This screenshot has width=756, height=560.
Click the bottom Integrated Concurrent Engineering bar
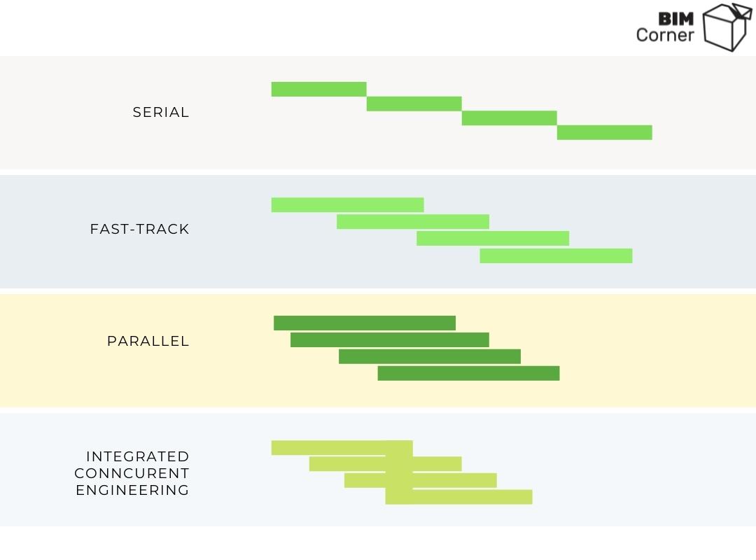pyautogui.click(x=458, y=497)
